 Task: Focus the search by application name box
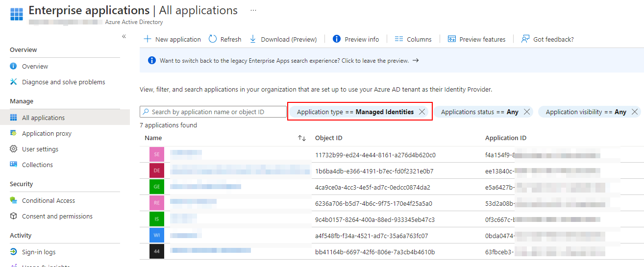point(213,112)
